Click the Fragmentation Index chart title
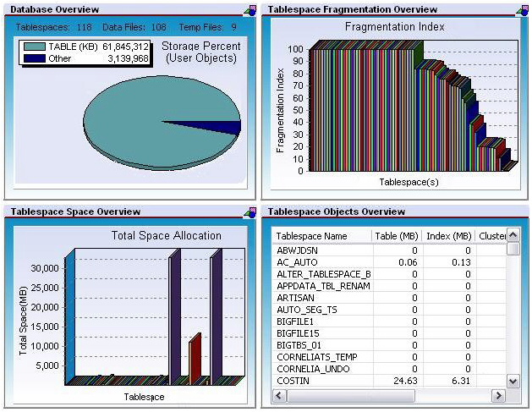Screen dimensions: 532x412 coord(395,27)
